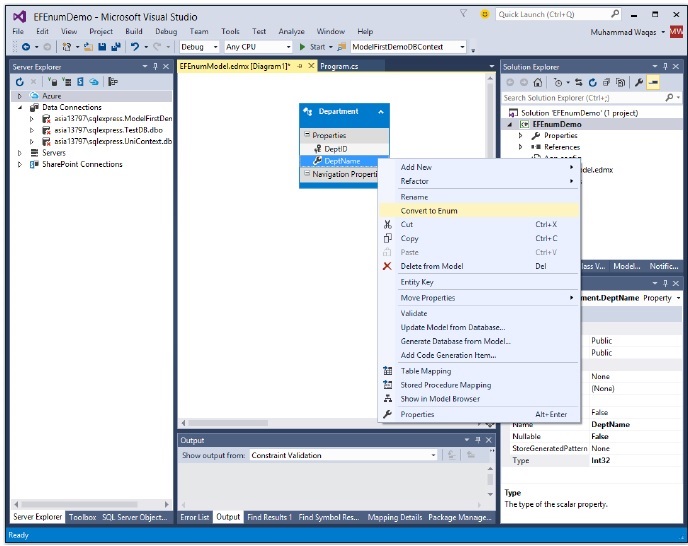Click the Azure subscription icon in Server Explorer toolbar
This screenshot has height=546, width=688.
click(x=93, y=82)
